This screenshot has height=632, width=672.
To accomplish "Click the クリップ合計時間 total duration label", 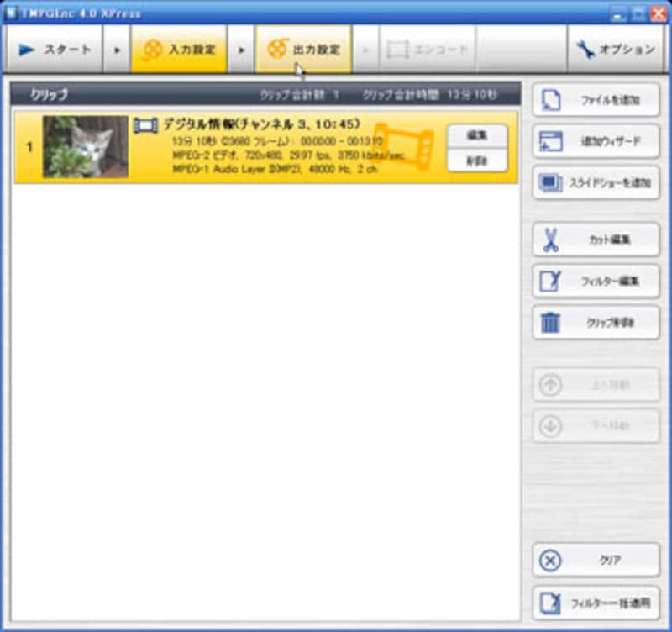I will point(430,94).
